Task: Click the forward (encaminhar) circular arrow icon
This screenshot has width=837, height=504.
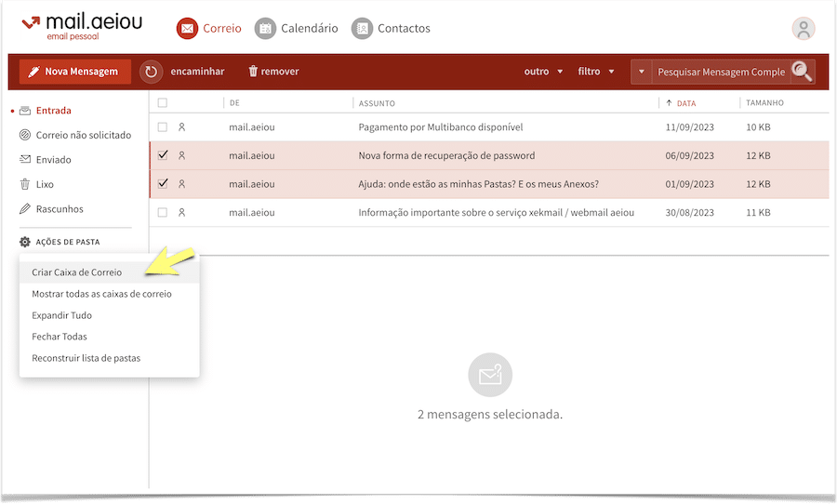Action: point(152,72)
